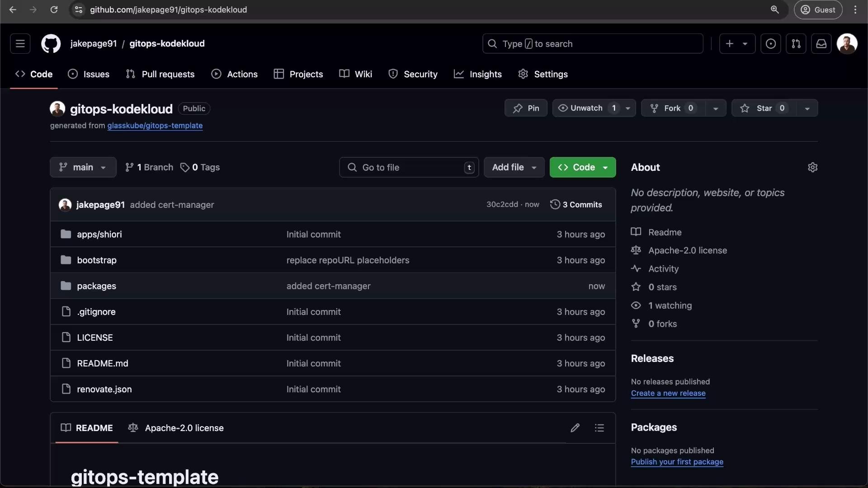This screenshot has width=868, height=488.
Task: Open the README.md file
Action: click(103, 363)
